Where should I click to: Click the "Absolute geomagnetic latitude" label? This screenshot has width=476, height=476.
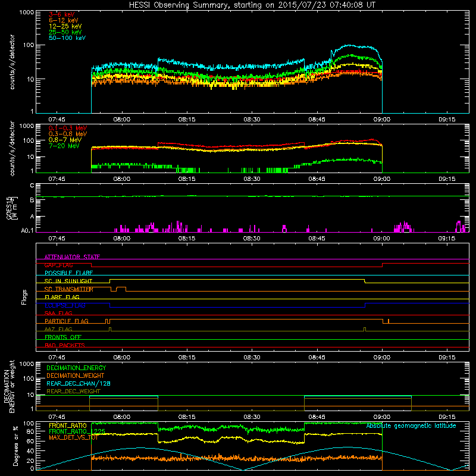[411, 425]
